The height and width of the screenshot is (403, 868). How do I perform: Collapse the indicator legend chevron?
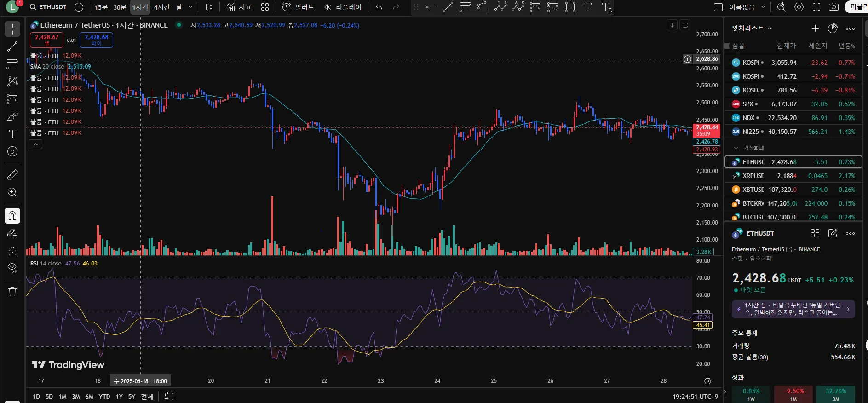tap(35, 144)
